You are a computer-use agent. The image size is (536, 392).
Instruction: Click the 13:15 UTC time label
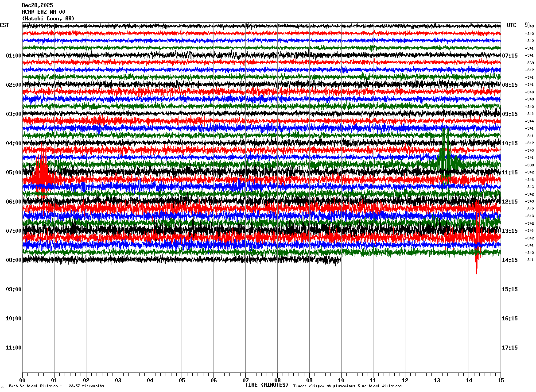[x=510, y=231]
